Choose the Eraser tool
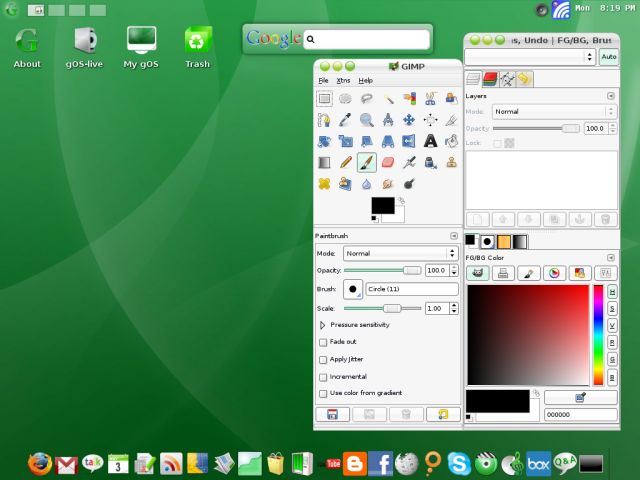640x480 pixels. (x=388, y=162)
